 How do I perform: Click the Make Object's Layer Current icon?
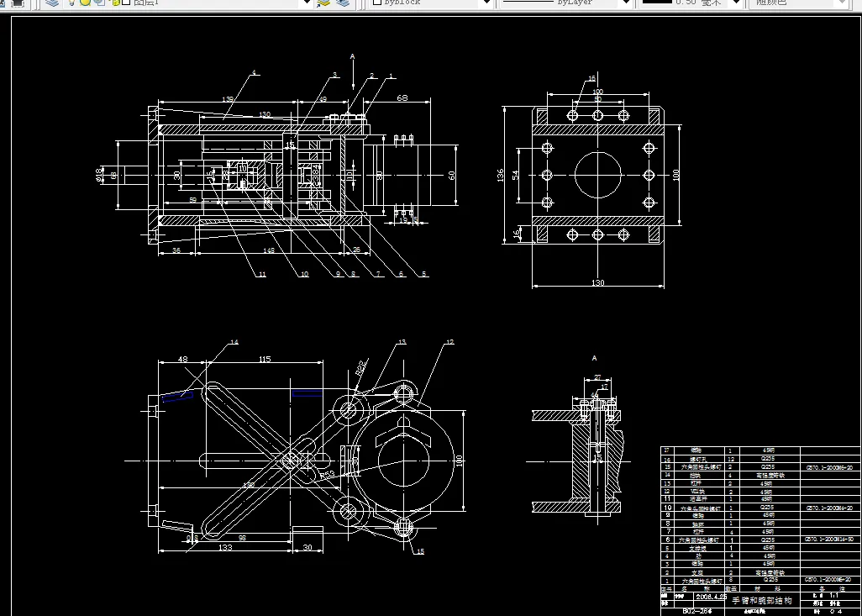point(323,3)
